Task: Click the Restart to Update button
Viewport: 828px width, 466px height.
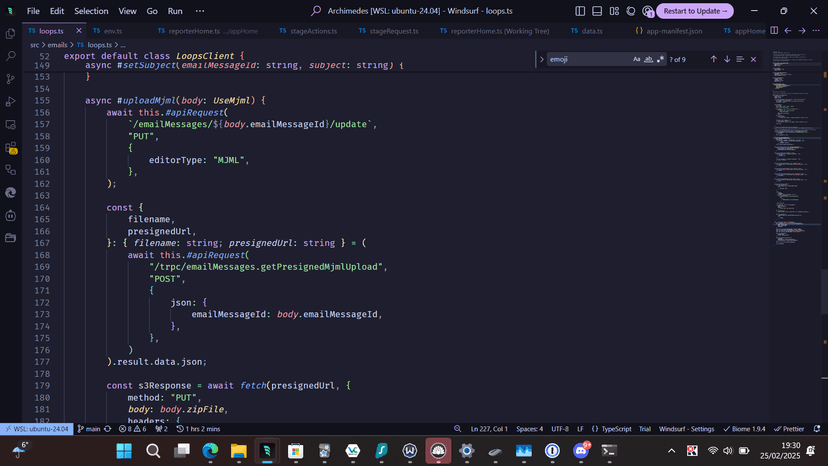Action: (x=694, y=11)
